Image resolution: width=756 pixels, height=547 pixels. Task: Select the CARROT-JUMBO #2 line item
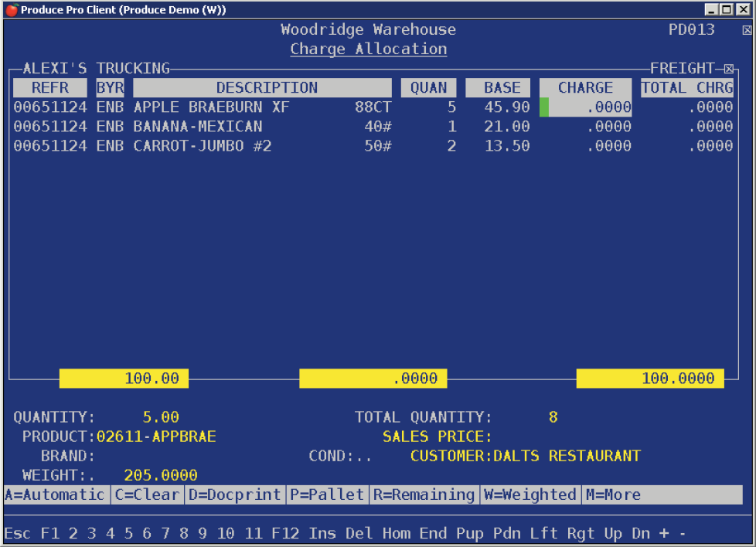click(373, 145)
